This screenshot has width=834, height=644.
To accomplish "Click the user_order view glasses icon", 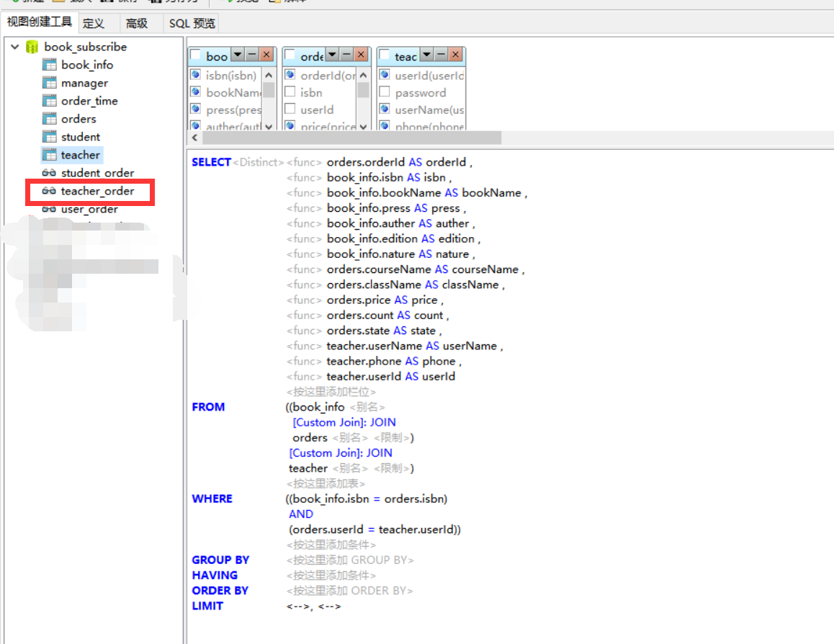I will tap(49, 209).
